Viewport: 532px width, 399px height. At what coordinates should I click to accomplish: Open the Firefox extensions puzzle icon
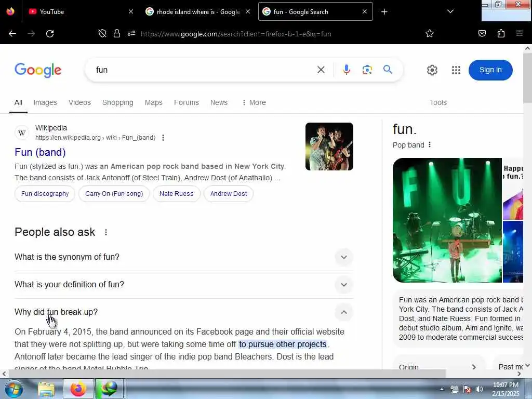click(x=501, y=33)
